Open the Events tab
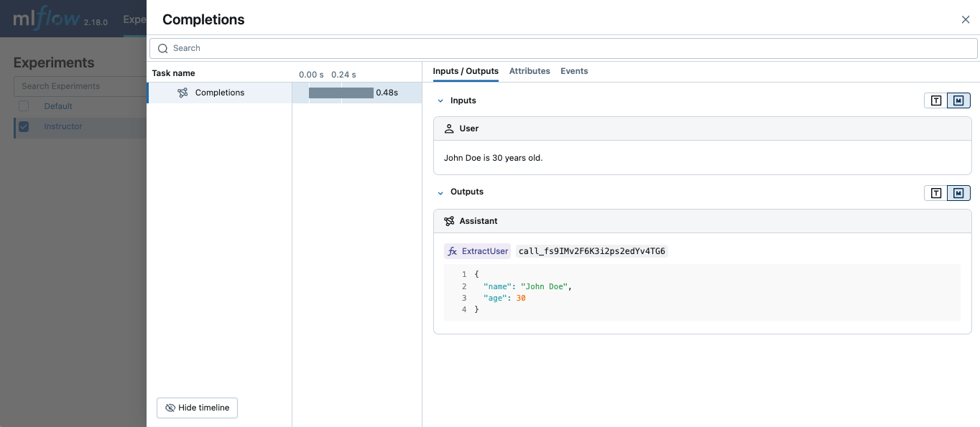Image resolution: width=980 pixels, height=427 pixels. (574, 71)
